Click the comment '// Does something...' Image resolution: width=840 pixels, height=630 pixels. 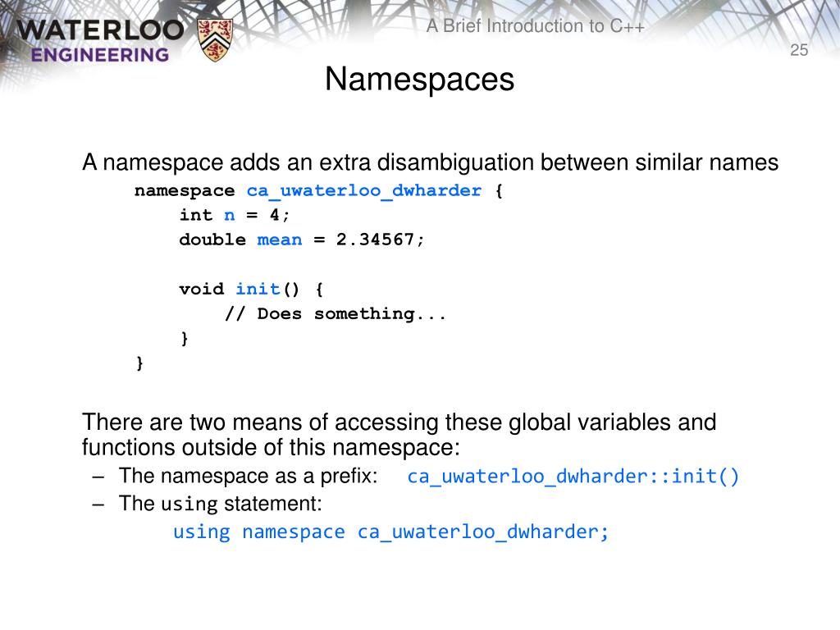coord(335,314)
